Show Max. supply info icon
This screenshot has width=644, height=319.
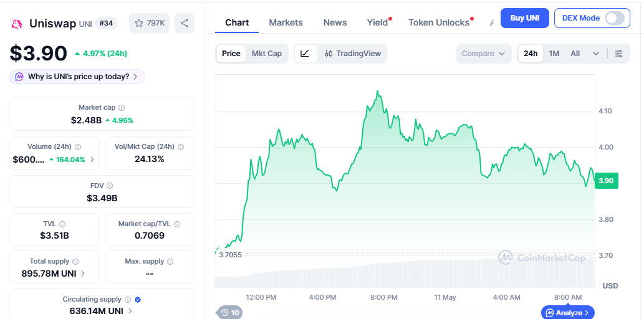(170, 262)
